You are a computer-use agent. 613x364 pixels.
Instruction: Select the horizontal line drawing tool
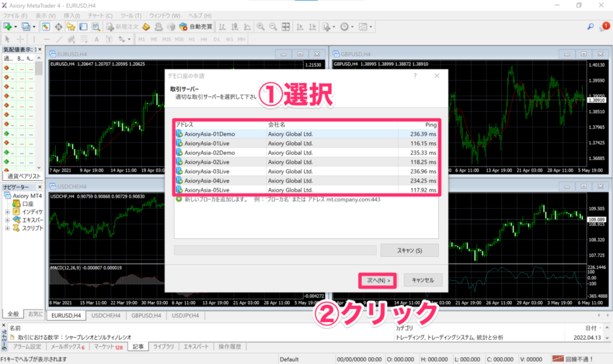(x=47, y=39)
